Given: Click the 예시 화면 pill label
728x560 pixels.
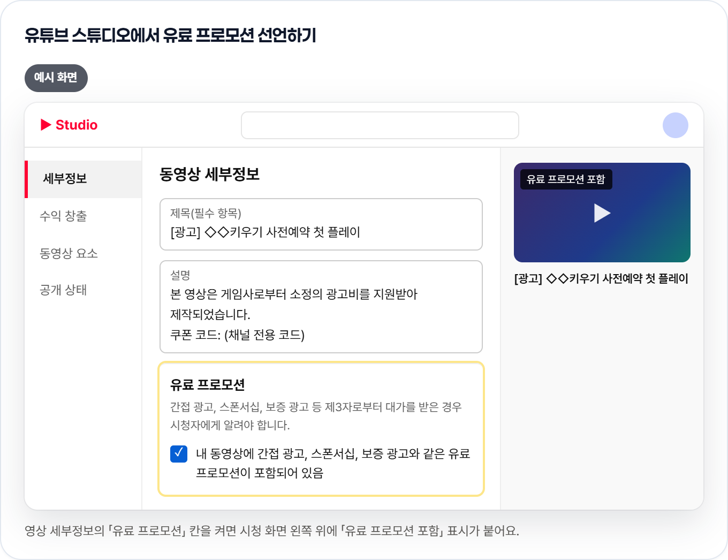Looking at the screenshot, I should click(56, 78).
